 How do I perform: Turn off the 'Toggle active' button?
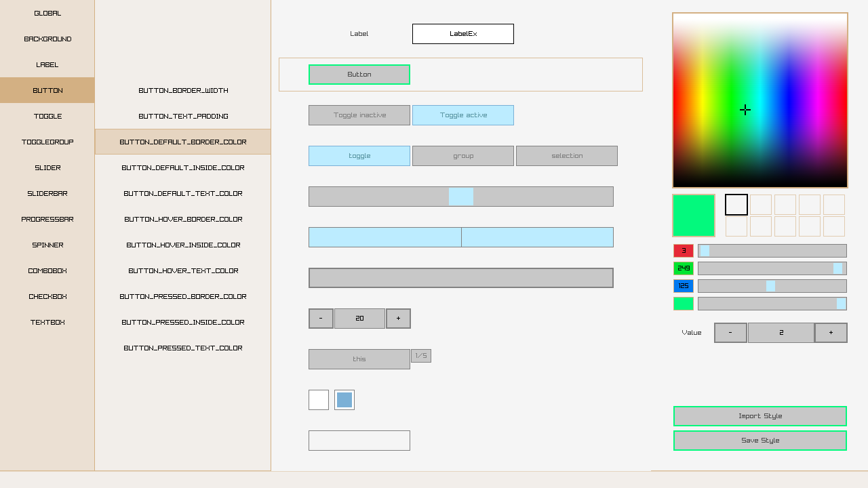point(463,115)
